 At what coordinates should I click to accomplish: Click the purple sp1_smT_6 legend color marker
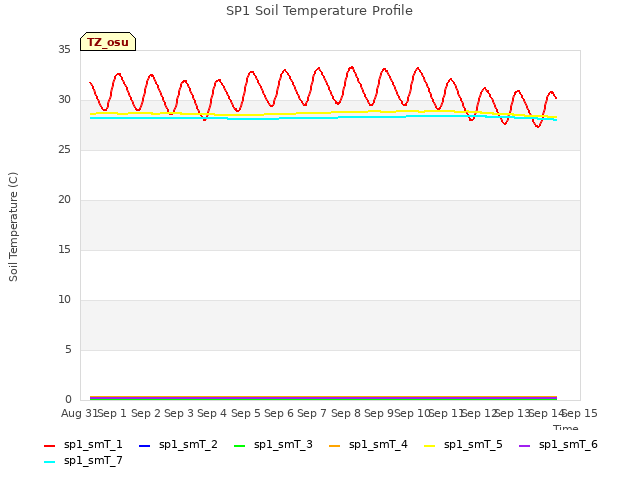pyautogui.click(x=524, y=446)
